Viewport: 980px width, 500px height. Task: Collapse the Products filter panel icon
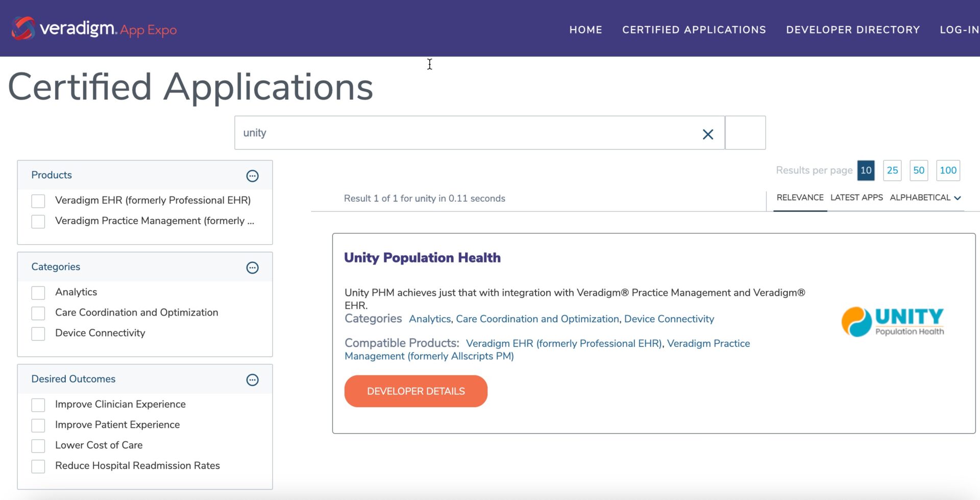pyautogui.click(x=252, y=176)
